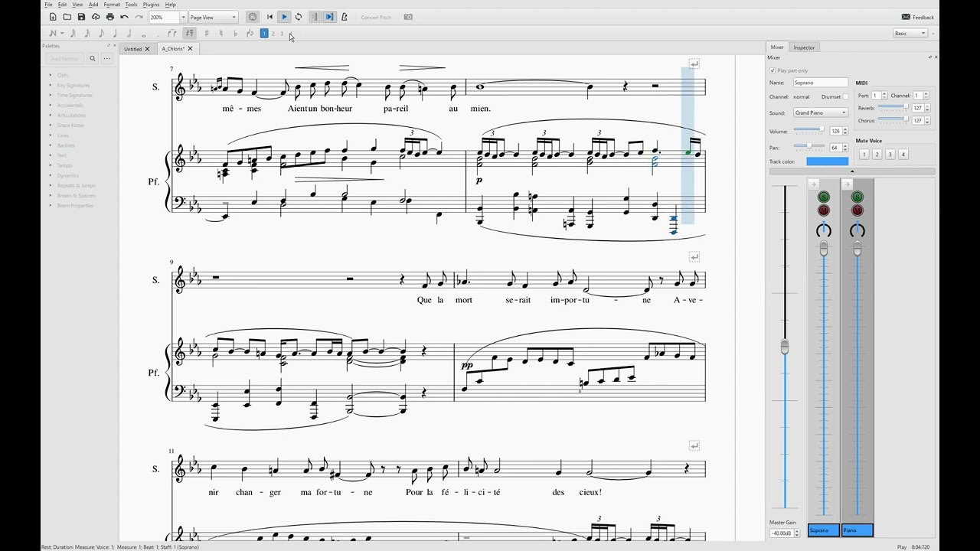Toggle the Play part only checkbox
Image resolution: width=980 pixels, height=551 pixels.
(773, 70)
